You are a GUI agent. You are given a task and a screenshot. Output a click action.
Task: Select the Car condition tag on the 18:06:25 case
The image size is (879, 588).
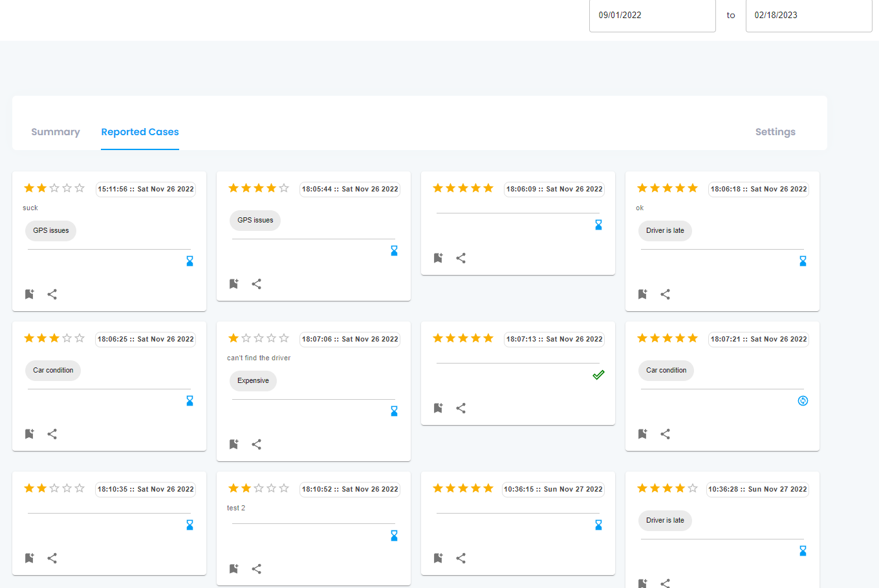coord(53,371)
